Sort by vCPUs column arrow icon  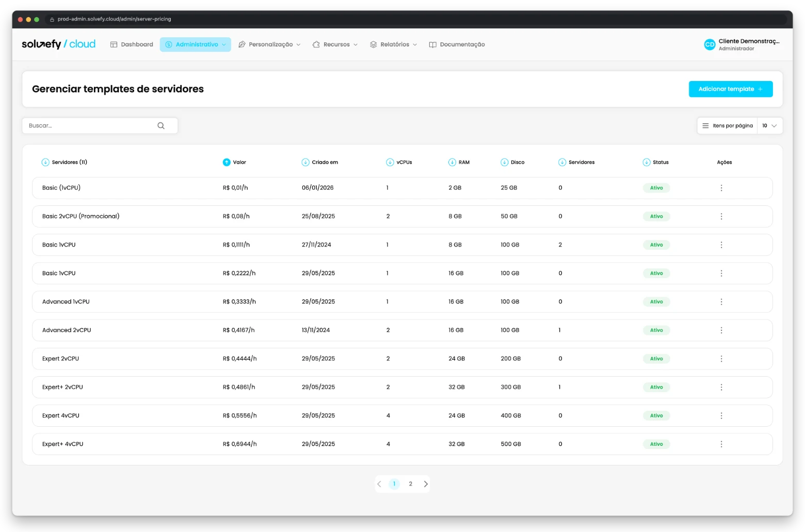tap(390, 162)
